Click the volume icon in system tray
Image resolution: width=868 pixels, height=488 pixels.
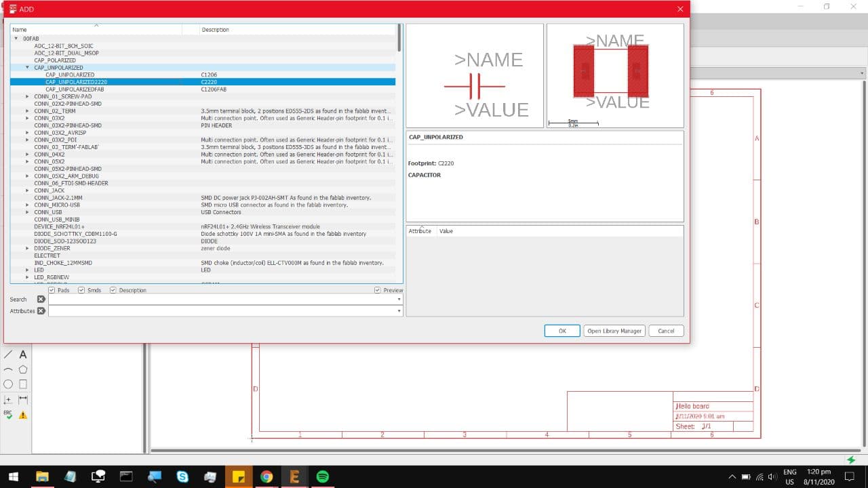772,476
